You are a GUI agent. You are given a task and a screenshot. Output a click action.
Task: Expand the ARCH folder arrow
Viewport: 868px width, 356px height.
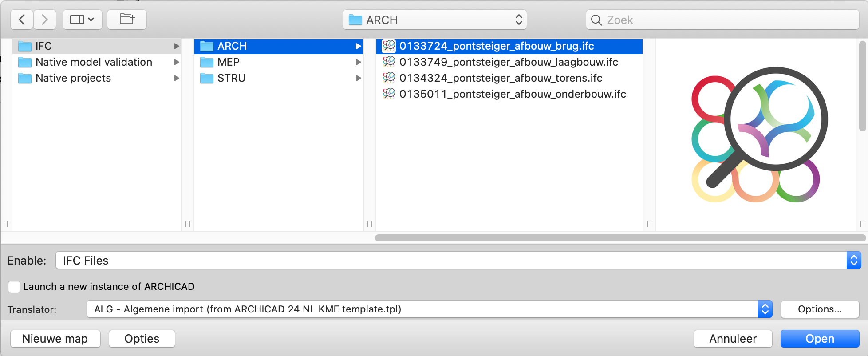click(x=358, y=46)
